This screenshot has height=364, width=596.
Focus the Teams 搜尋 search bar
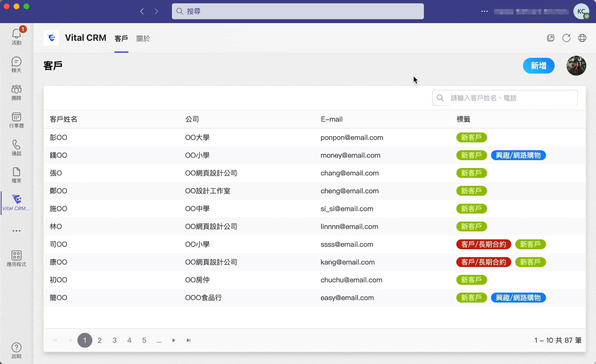pyautogui.click(x=298, y=11)
